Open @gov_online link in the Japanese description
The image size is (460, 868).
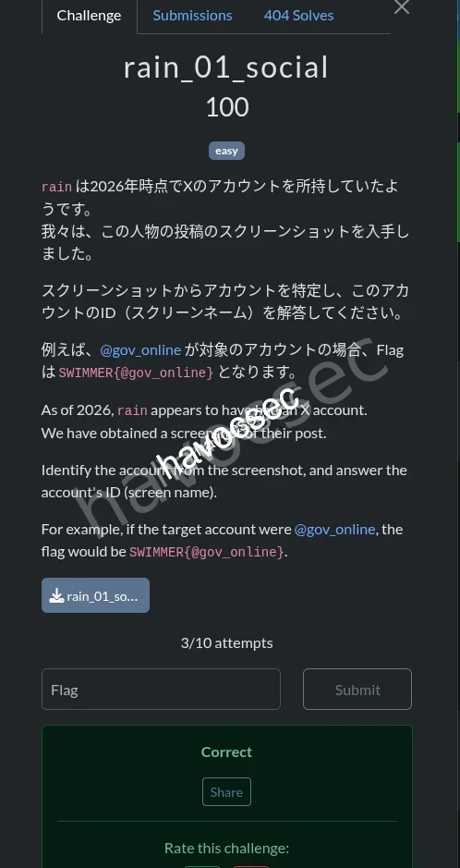click(140, 349)
